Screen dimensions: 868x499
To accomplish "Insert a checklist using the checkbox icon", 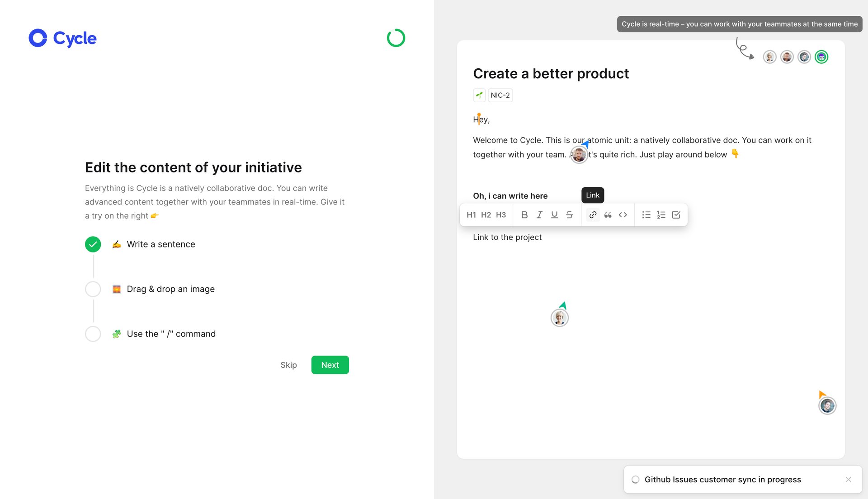I will pos(676,214).
